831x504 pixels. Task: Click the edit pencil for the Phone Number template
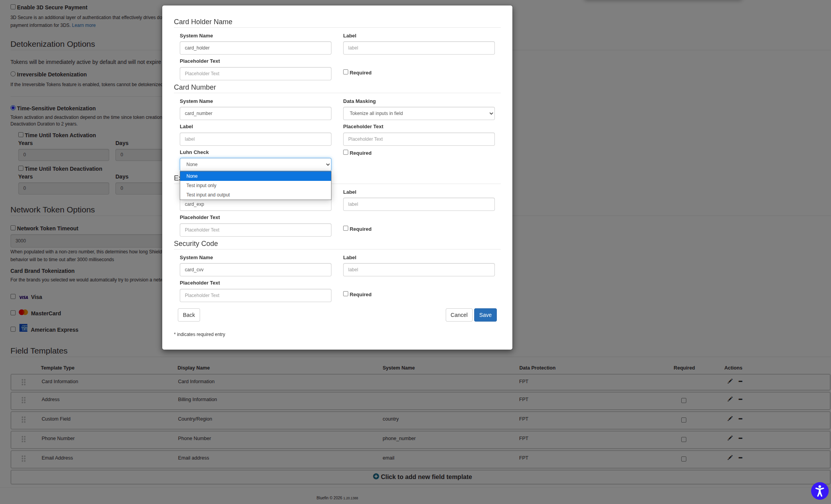click(x=730, y=438)
